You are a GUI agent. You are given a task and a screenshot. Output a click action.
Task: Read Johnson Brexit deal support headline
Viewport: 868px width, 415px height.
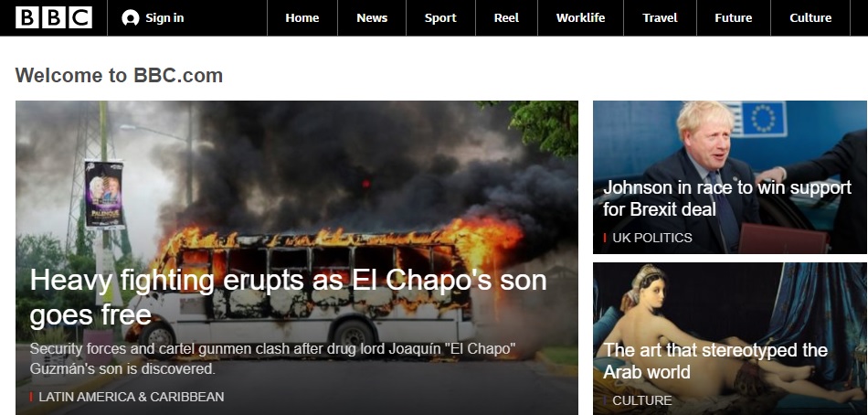(x=727, y=198)
